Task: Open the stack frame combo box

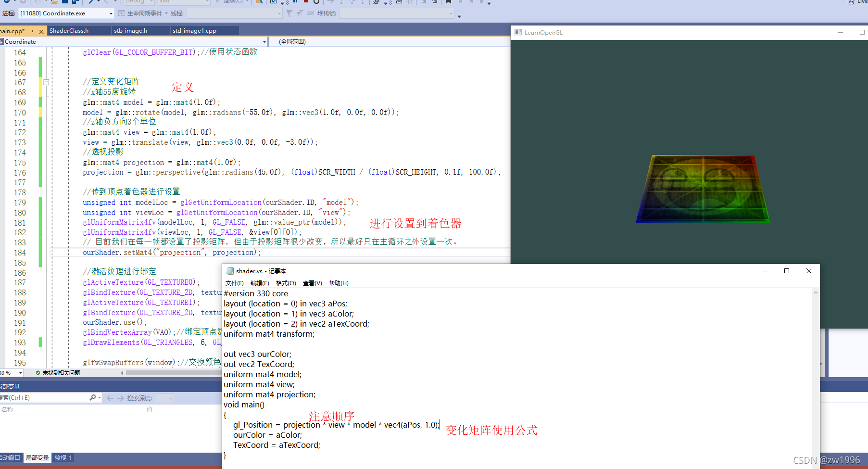Action: coord(396,13)
